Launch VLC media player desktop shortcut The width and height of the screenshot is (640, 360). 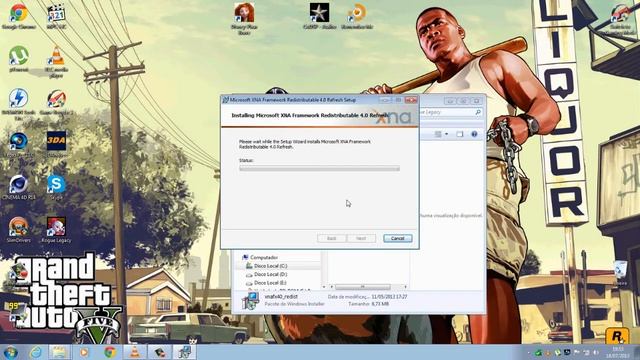pos(56,61)
